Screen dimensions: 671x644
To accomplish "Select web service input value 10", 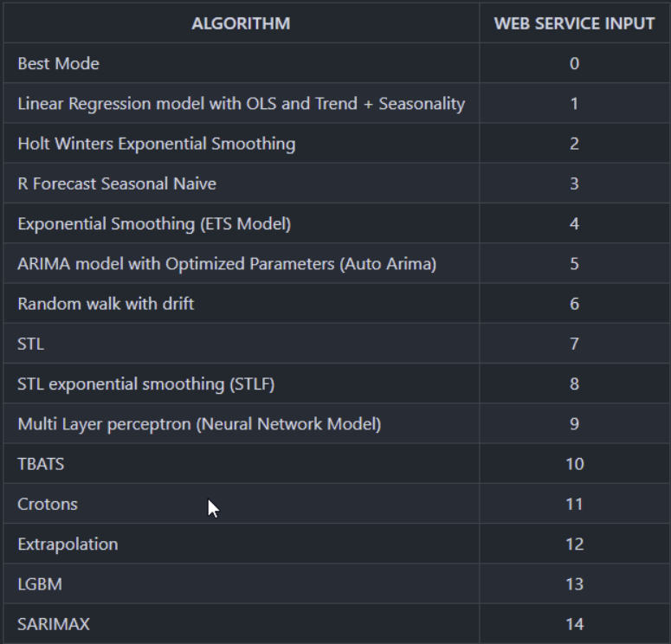I will 574,464.
